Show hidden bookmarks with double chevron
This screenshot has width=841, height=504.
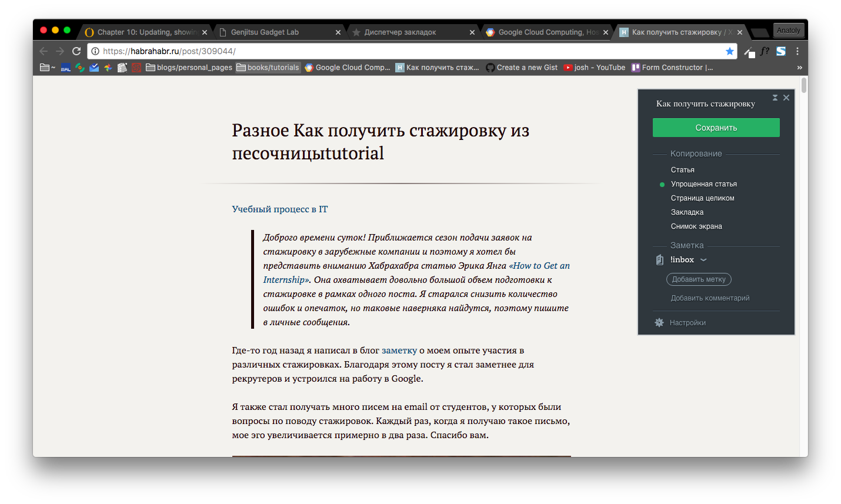799,68
